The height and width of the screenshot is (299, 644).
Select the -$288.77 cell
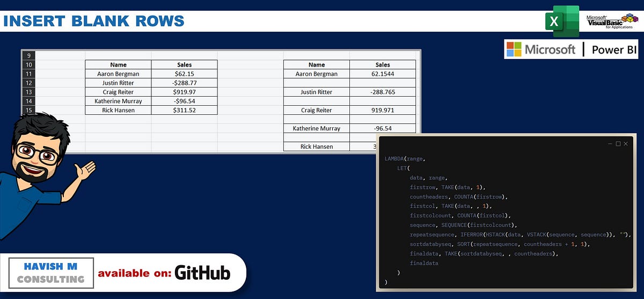pyautogui.click(x=184, y=83)
